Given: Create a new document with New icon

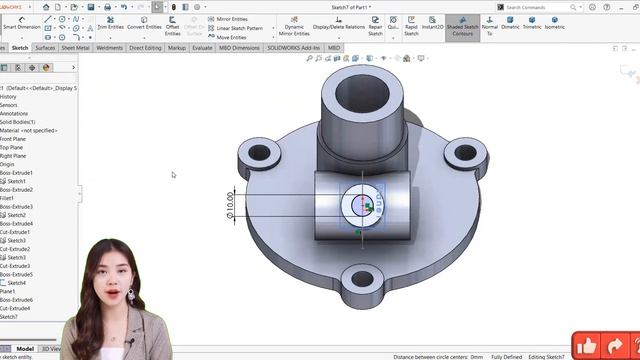Looking at the screenshot, I should tap(58, 7).
